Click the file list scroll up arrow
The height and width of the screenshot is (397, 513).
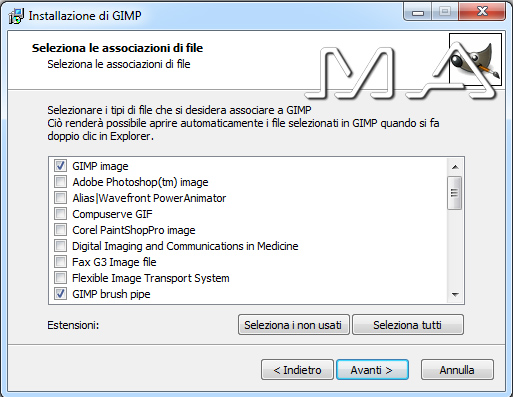click(455, 166)
